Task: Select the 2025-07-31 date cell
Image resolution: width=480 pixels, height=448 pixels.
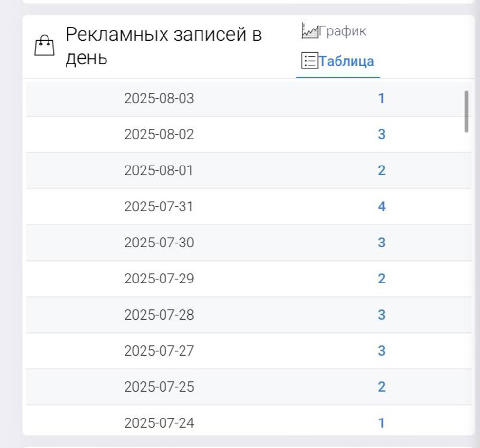Action: [x=159, y=207]
